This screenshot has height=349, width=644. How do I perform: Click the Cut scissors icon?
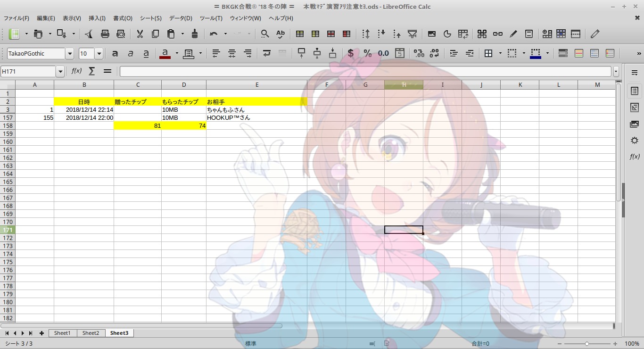(x=140, y=34)
